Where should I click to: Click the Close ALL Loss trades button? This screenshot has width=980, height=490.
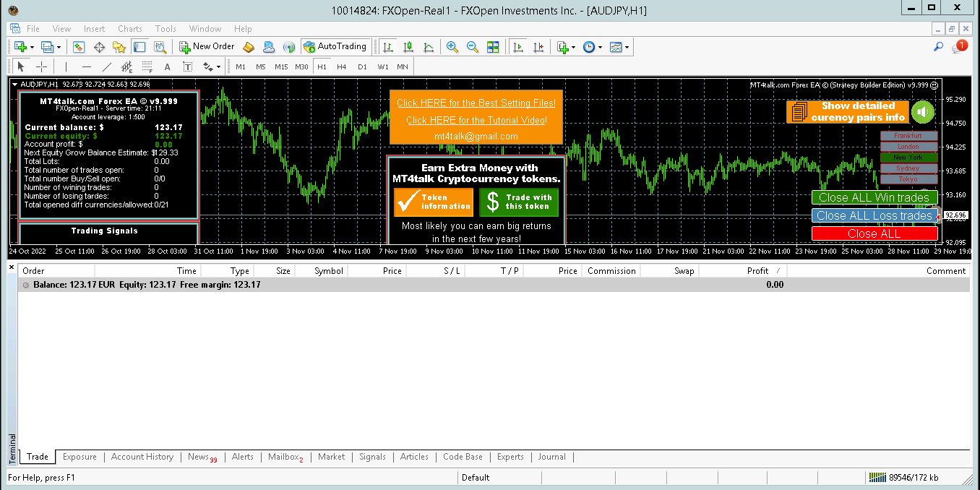(874, 215)
